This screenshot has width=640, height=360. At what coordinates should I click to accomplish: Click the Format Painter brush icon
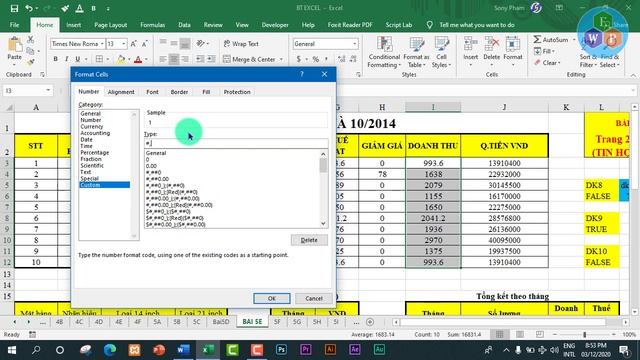(31, 62)
